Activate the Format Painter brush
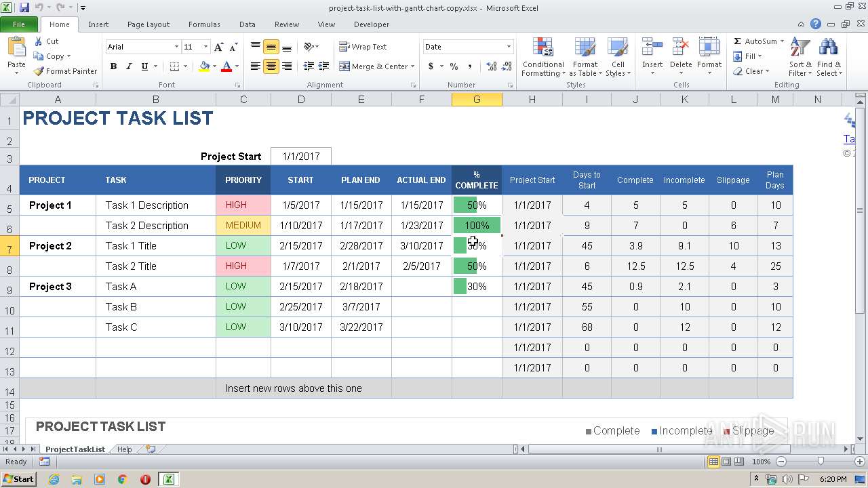The image size is (868, 488). point(39,71)
